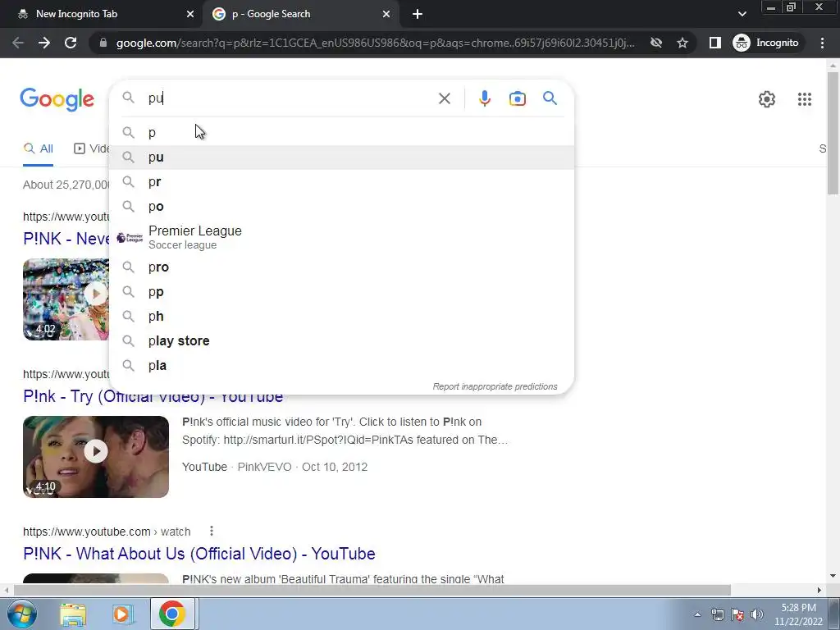The height and width of the screenshot is (630, 840).
Task: Open the Windows Start menu
Action: [21, 614]
